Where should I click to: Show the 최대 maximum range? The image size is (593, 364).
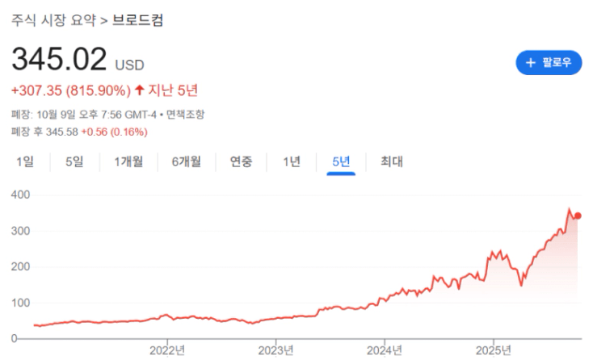pyautogui.click(x=392, y=161)
